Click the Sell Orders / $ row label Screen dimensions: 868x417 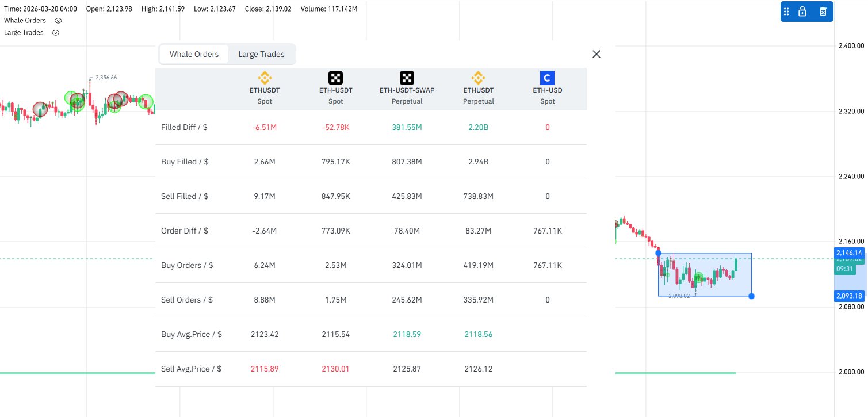[x=187, y=300]
